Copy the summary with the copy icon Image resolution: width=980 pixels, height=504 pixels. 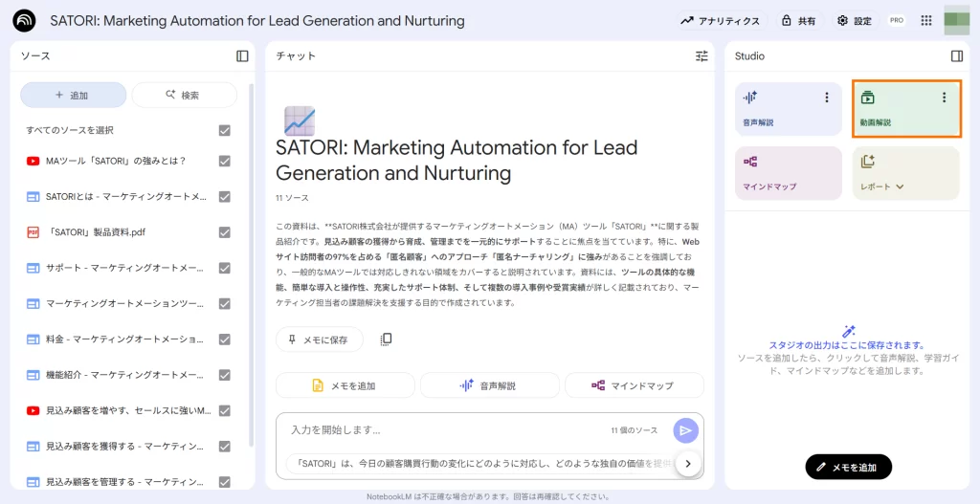tap(386, 340)
